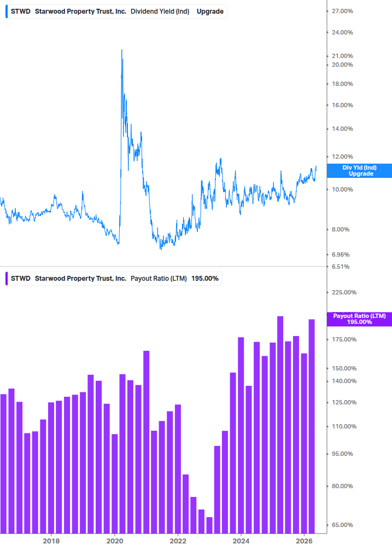Click the Upgrade link in Dividend Yield legend
The width and height of the screenshot is (392, 550).
210,11
